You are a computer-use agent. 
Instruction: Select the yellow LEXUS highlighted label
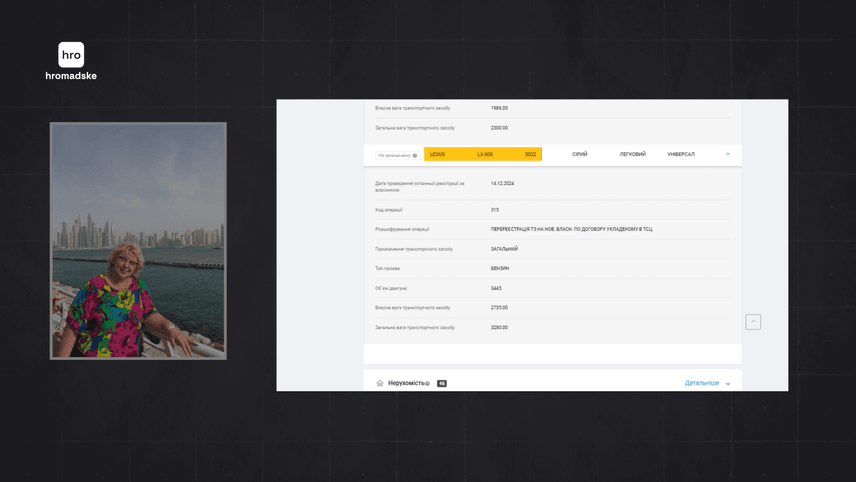[438, 154]
